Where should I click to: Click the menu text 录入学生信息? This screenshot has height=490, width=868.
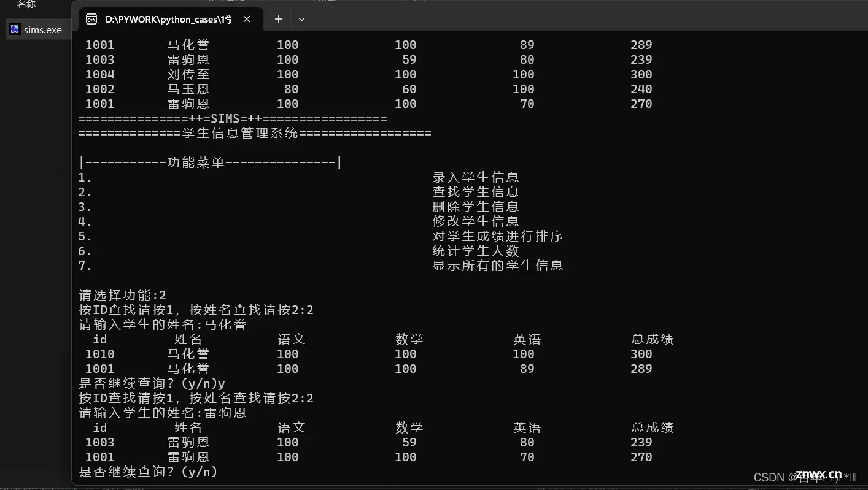coord(476,177)
